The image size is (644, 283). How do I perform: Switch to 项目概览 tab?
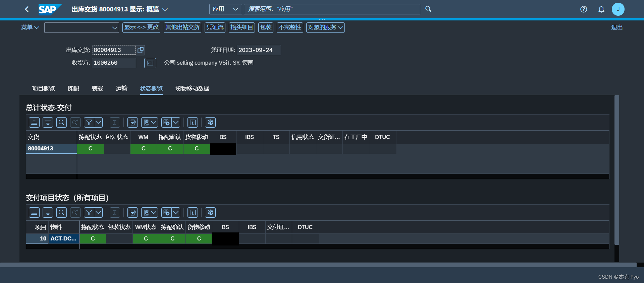point(44,88)
